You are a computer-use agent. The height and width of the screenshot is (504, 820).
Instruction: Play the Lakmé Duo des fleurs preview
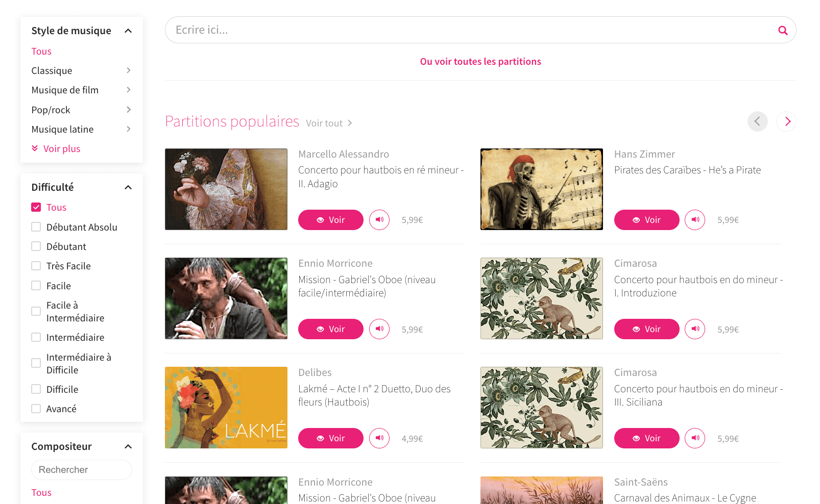tap(379, 438)
